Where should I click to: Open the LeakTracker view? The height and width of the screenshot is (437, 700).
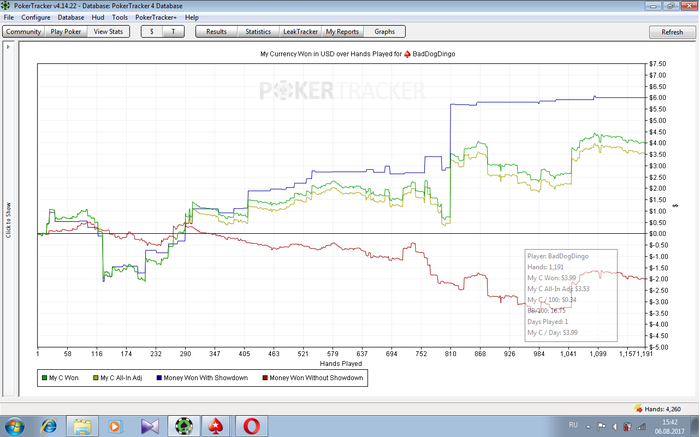pyautogui.click(x=300, y=32)
